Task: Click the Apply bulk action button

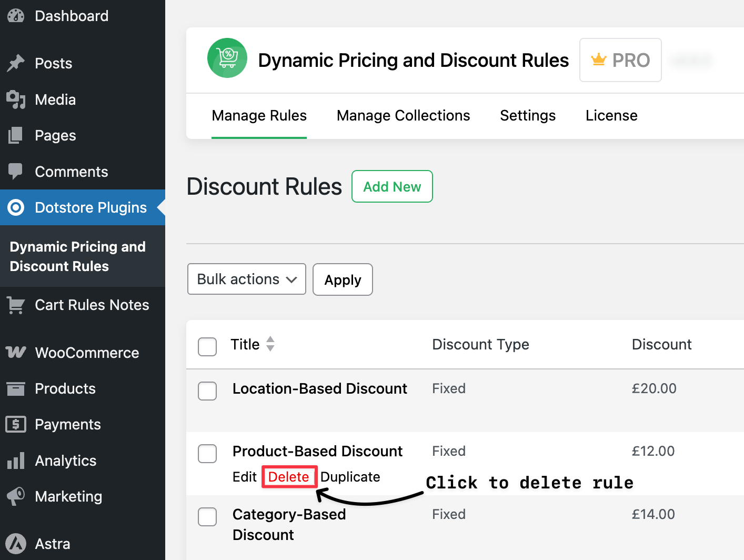Action: click(x=343, y=279)
